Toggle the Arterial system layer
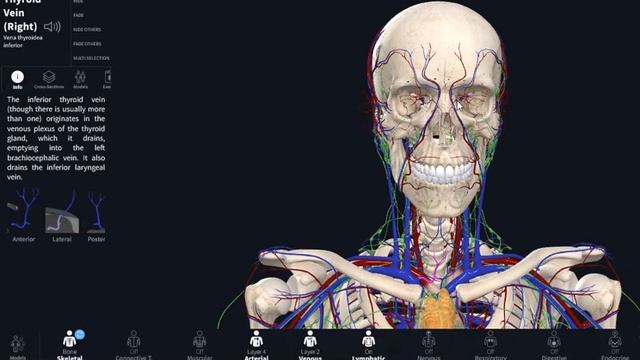Image resolution: width=640 pixels, height=360 pixels. click(256, 345)
